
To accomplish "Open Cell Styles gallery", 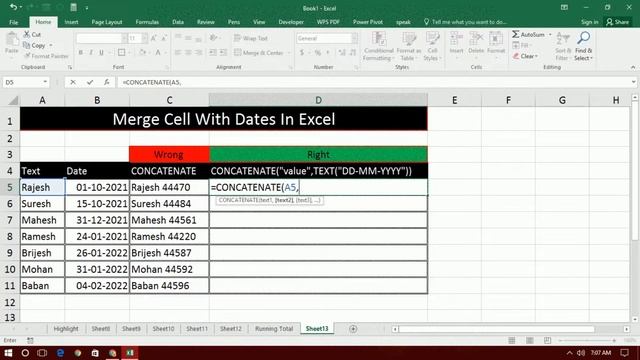I will click(x=432, y=47).
